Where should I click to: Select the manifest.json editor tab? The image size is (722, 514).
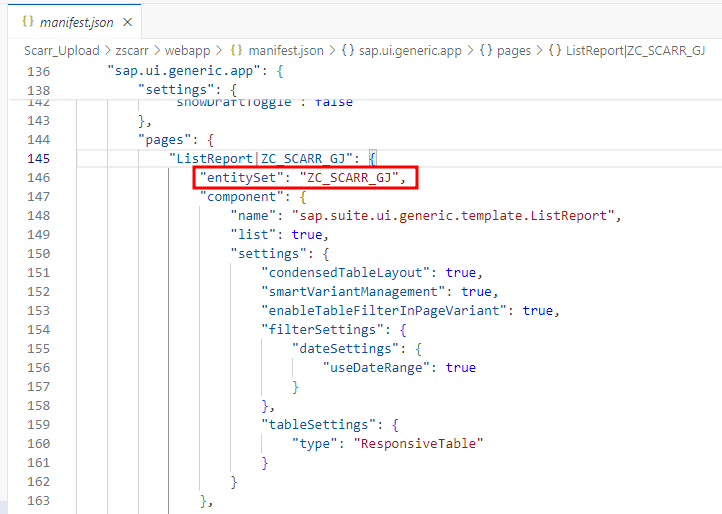75,22
